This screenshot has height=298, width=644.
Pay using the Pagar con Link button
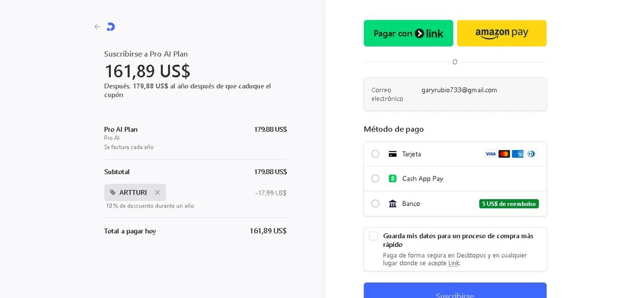coord(408,33)
